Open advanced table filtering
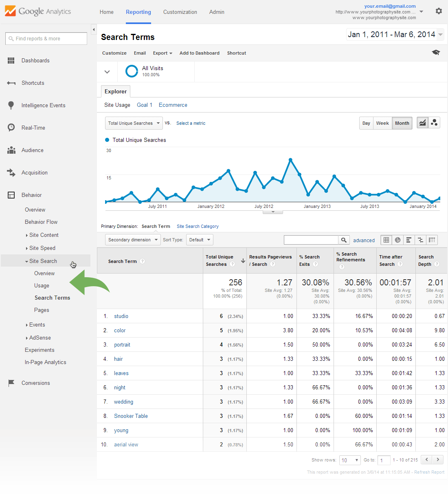The image size is (448, 499). click(x=364, y=240)
